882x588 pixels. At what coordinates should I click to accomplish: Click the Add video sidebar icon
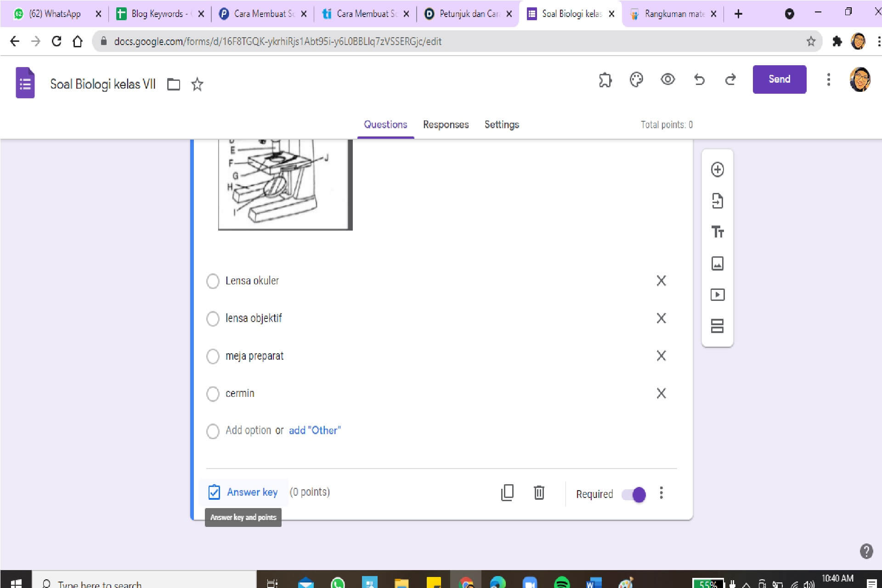717,294
